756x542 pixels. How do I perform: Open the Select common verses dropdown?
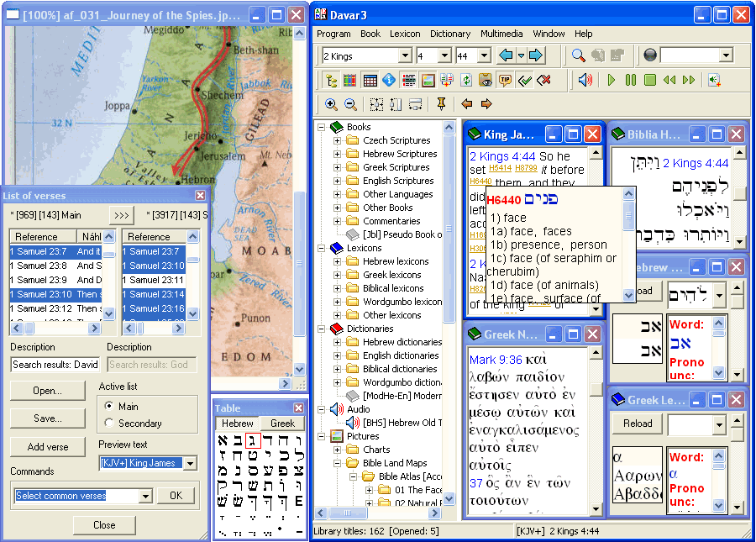145,496
